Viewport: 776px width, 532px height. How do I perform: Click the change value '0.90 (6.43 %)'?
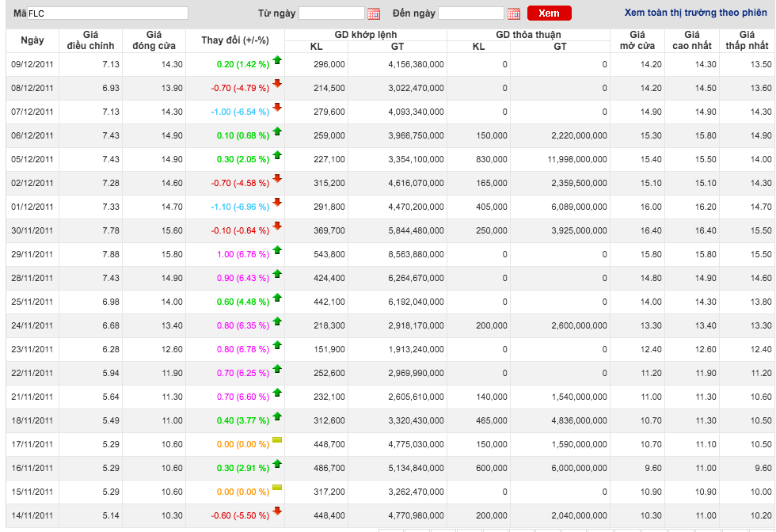coord(243,278)
